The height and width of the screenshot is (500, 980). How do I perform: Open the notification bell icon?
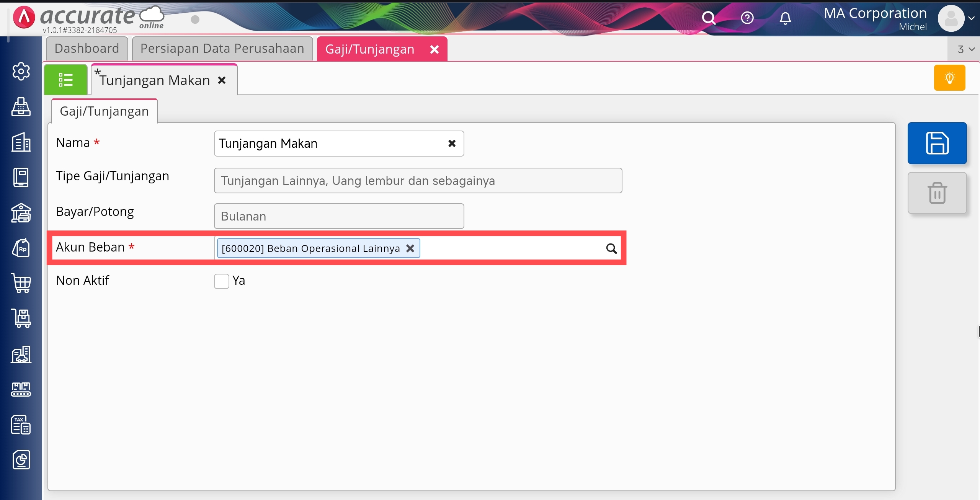tap(785, 18)
